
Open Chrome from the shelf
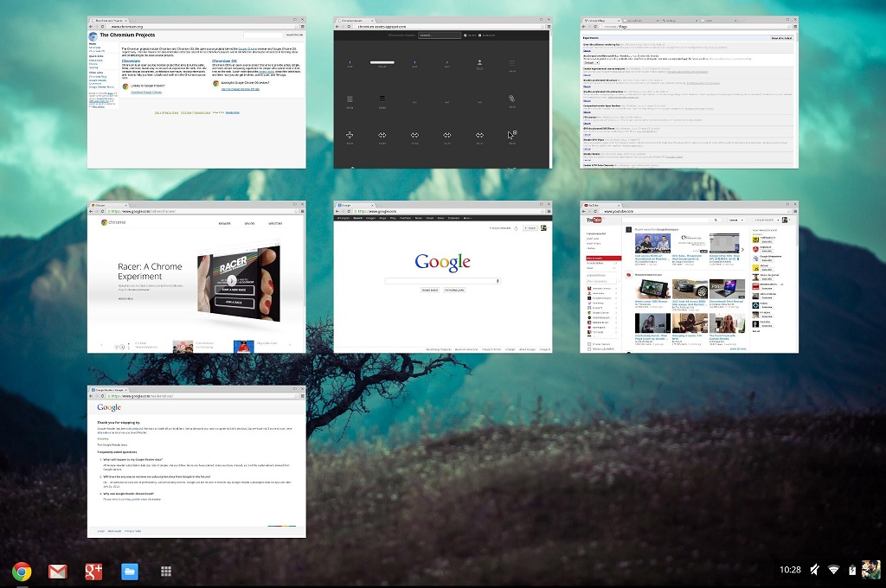(22, 571)
